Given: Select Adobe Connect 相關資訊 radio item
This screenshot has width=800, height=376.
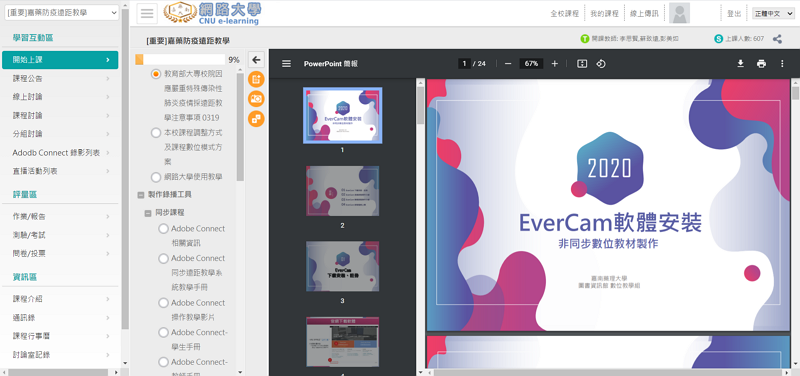Looking at the screenshot, I should [x=163, y=229].
